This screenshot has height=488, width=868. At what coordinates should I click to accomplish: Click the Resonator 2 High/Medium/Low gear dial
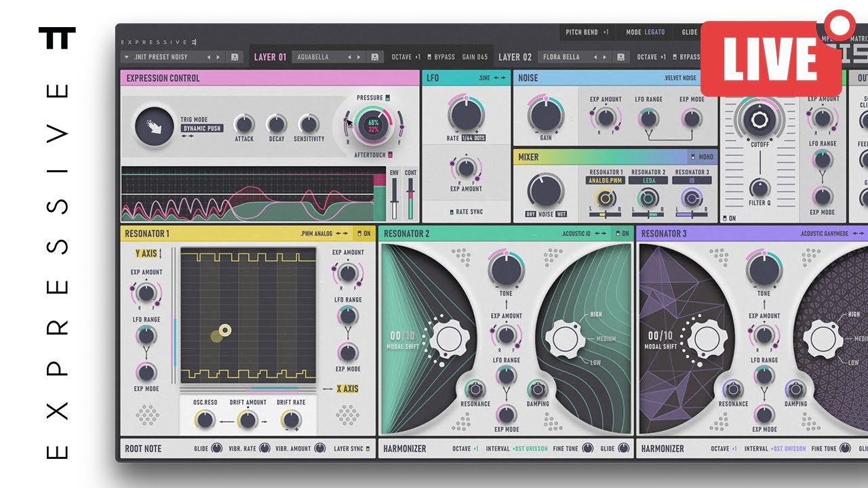pos(564,338)
